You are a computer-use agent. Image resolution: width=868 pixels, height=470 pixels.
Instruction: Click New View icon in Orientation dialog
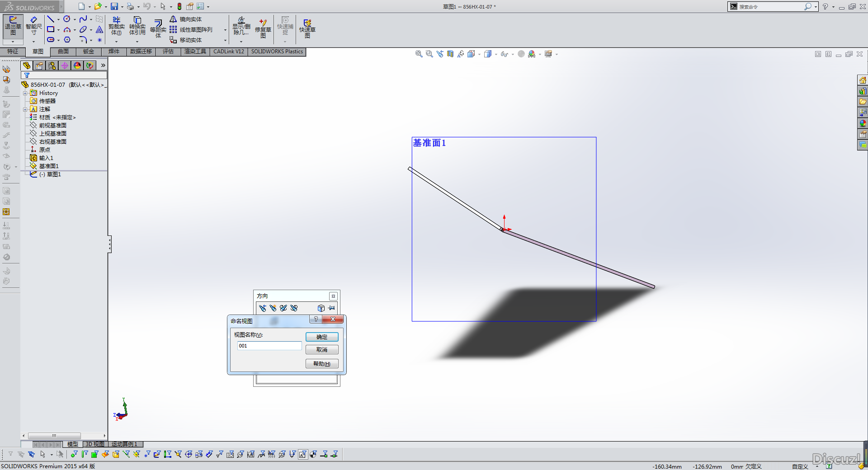(273, 308)
